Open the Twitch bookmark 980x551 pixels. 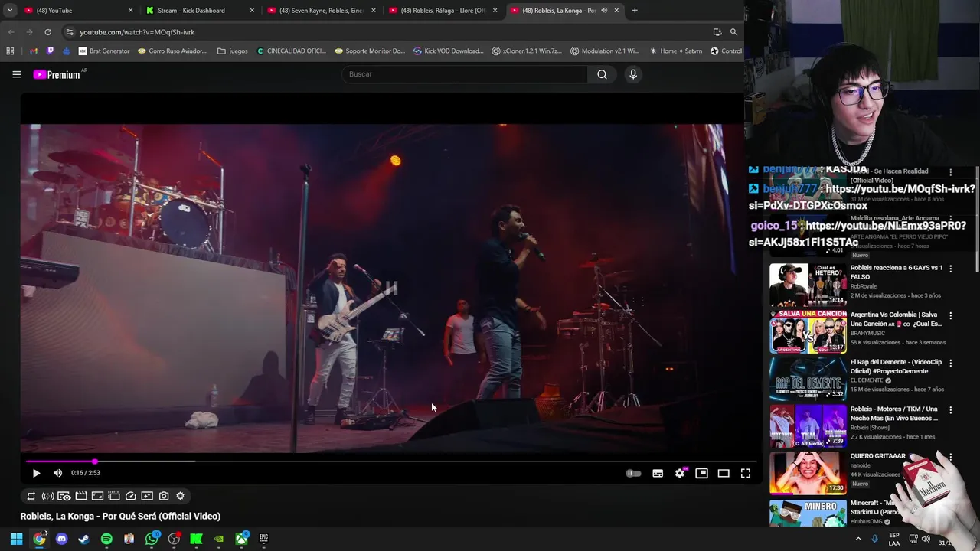pyautogui.click(x=51, y=51)
